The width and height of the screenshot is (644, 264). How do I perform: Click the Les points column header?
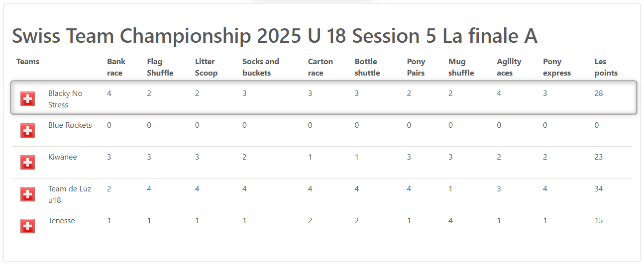606,67
